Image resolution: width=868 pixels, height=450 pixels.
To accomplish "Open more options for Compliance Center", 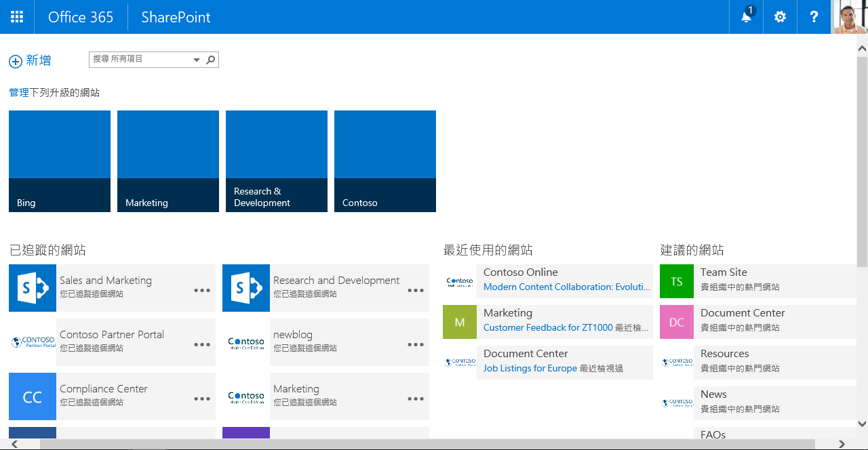I will point(202,398).
